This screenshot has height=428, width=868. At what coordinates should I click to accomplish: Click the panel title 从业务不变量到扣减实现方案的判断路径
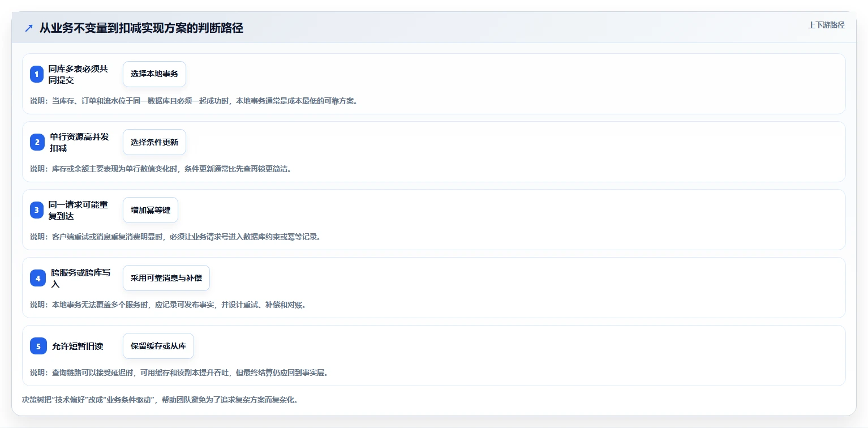[x=141, y=28]
